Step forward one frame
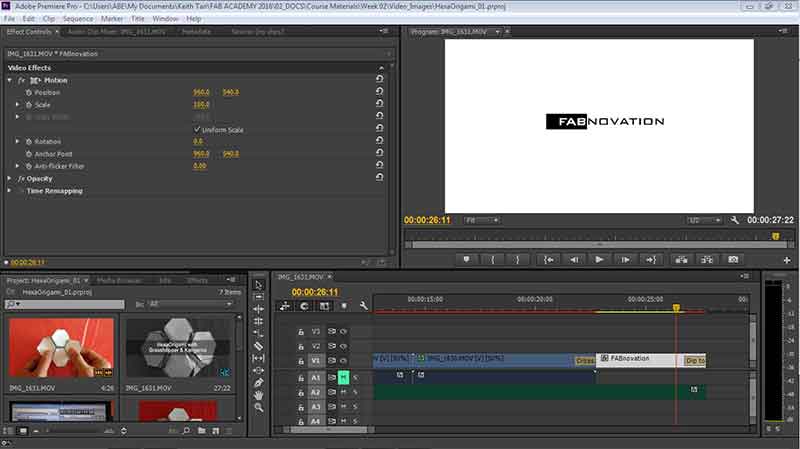This screenshot has width=800, height=449. pyautogui.click(x=625, y=260)
